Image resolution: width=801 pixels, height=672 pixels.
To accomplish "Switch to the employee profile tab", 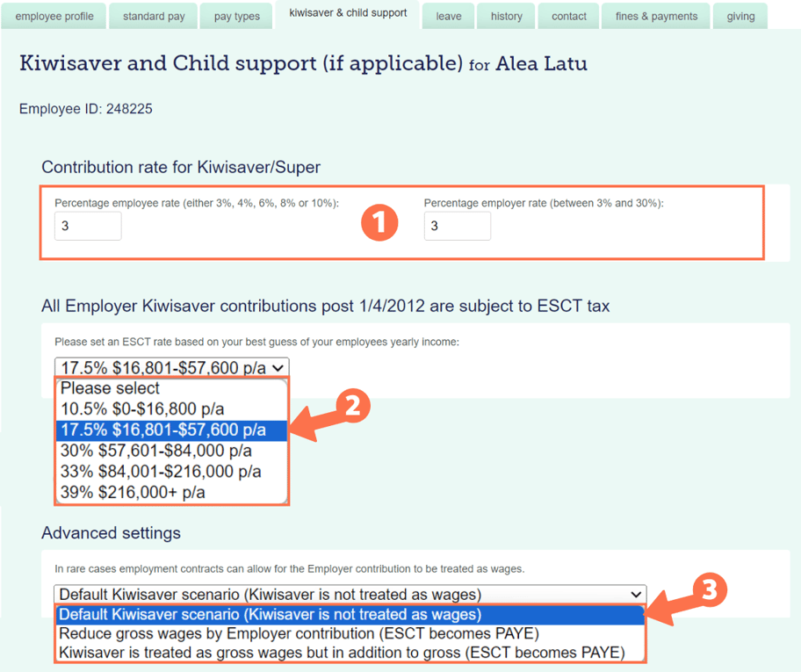I will coord(54,15).
